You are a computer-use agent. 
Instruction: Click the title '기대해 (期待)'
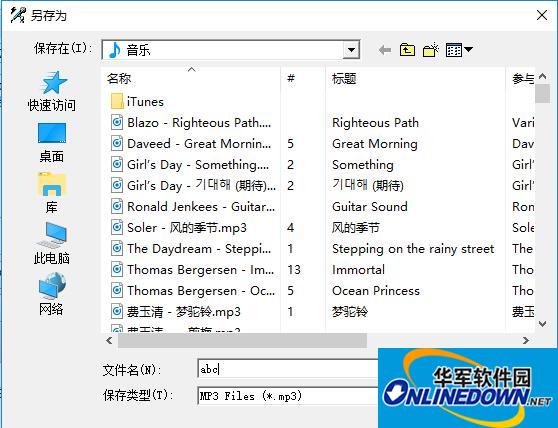(x=368, y=186)
